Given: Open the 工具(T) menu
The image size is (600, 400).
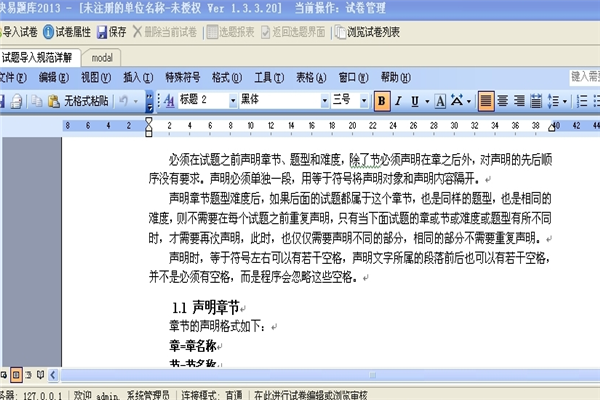Looking at the screenshot, I should click(269, 78).
